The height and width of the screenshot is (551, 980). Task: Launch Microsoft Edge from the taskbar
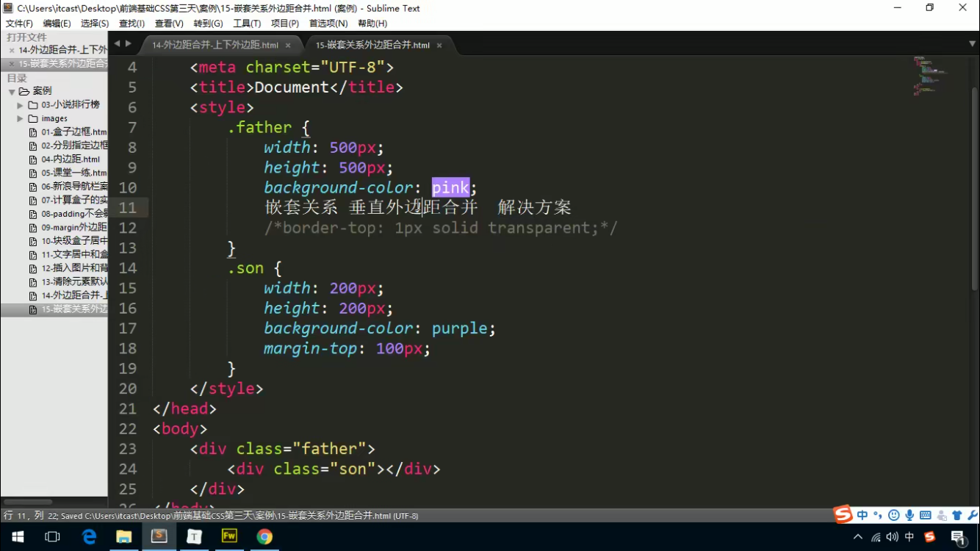[88, 537]
